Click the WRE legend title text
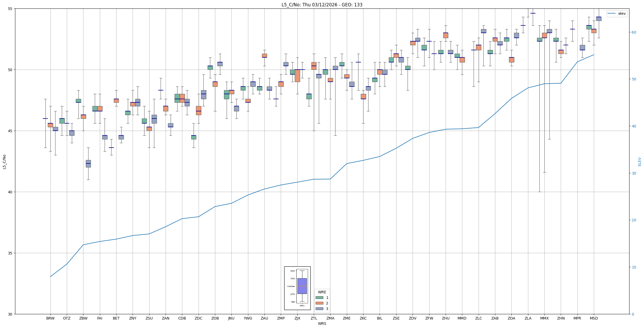The image size is (644, 328). pos(322,292)
